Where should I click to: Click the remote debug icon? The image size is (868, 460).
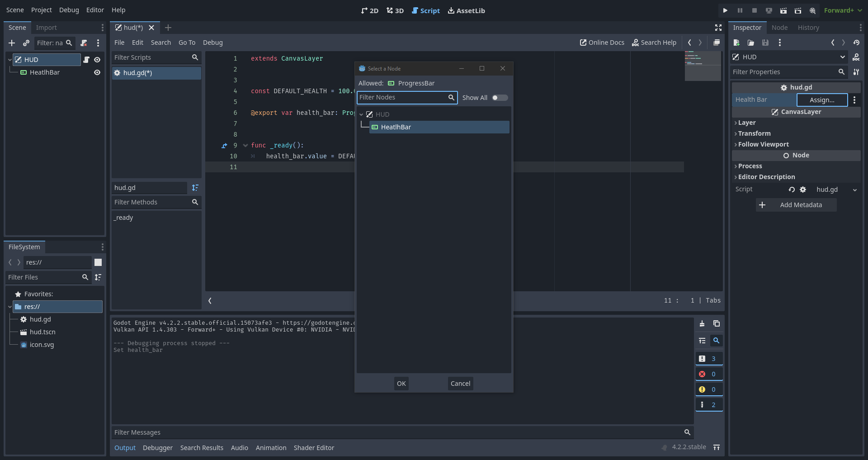tap(769, 10)
